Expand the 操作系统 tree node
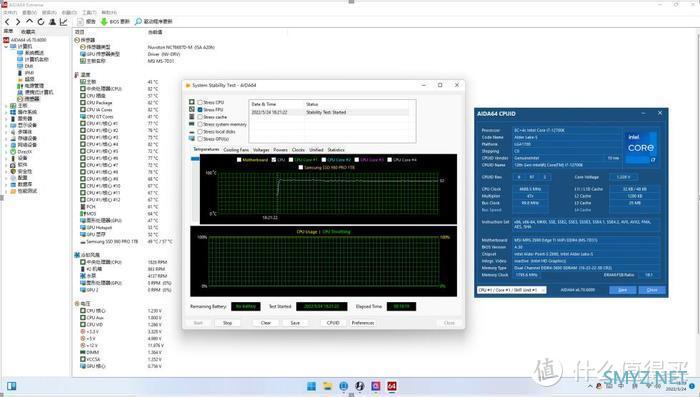Image resolution: width=700 pixels, height=397 pixels. (x=6, y=112)
